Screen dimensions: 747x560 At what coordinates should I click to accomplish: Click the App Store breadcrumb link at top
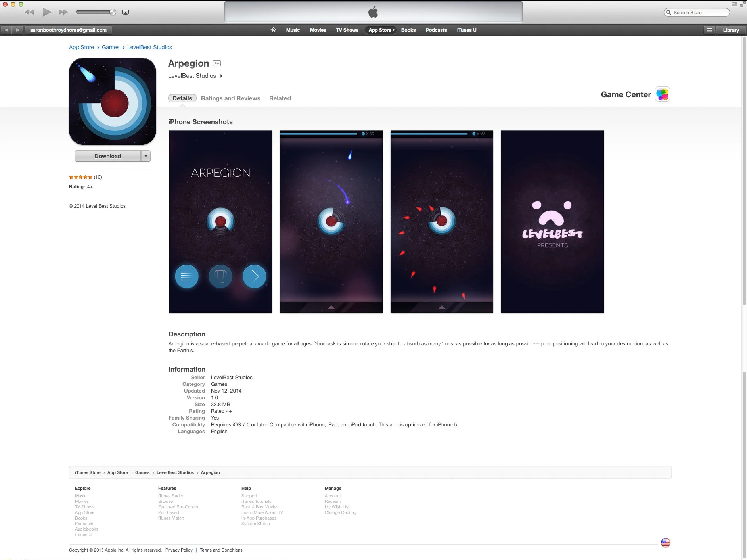(81, 47)
